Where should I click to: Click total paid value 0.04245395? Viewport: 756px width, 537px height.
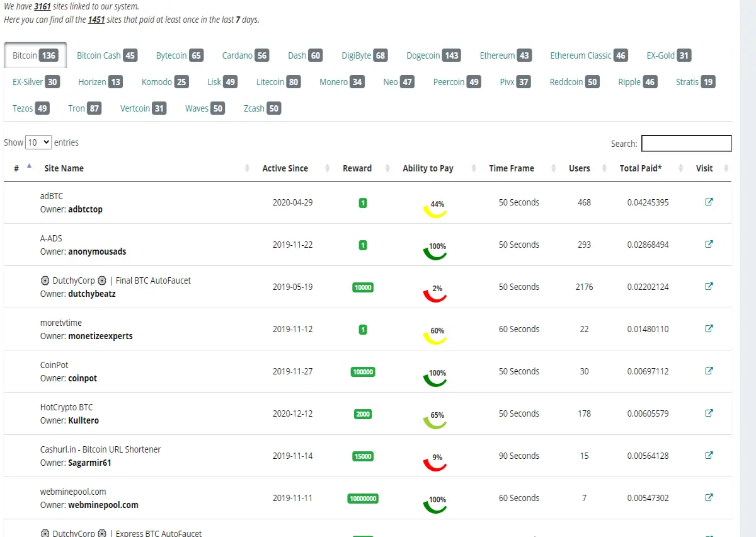click(648, 202)
